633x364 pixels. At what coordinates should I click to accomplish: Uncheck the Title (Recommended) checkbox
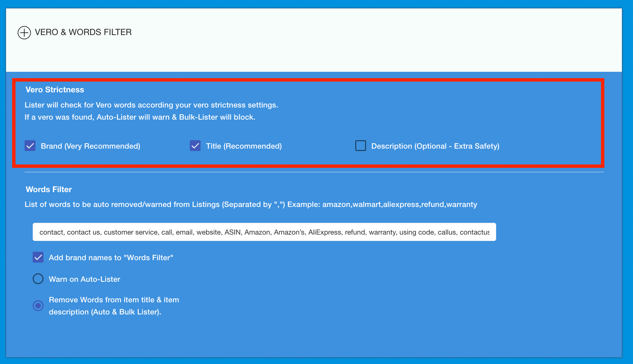[x=195, y=146]
